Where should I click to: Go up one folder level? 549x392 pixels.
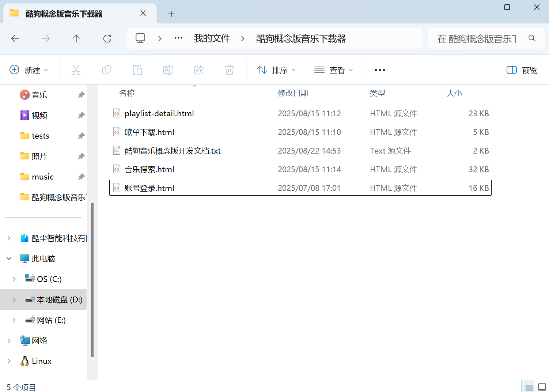pyautogui.click(x=76, y=38)
